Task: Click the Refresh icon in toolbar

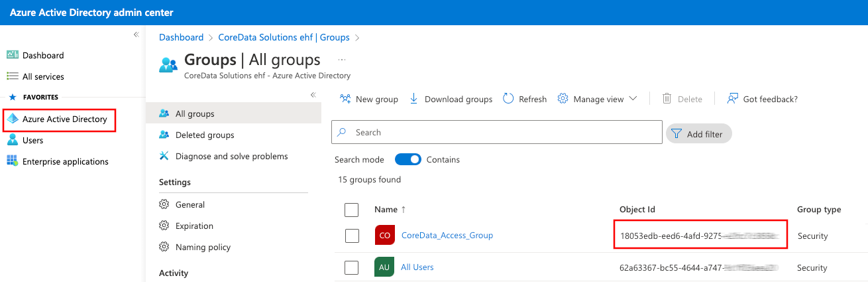Action: (x=508, y=99)
